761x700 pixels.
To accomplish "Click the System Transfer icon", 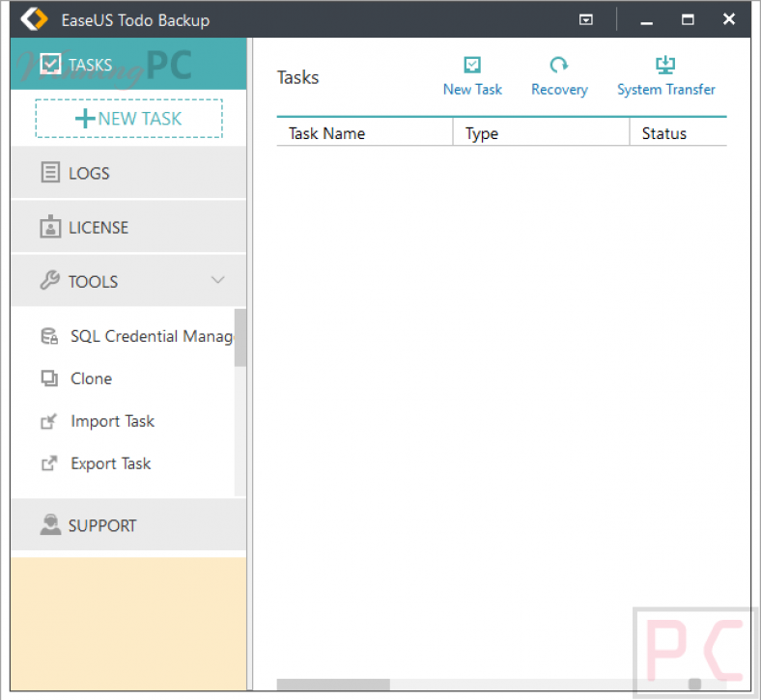I will pos(665,65).
